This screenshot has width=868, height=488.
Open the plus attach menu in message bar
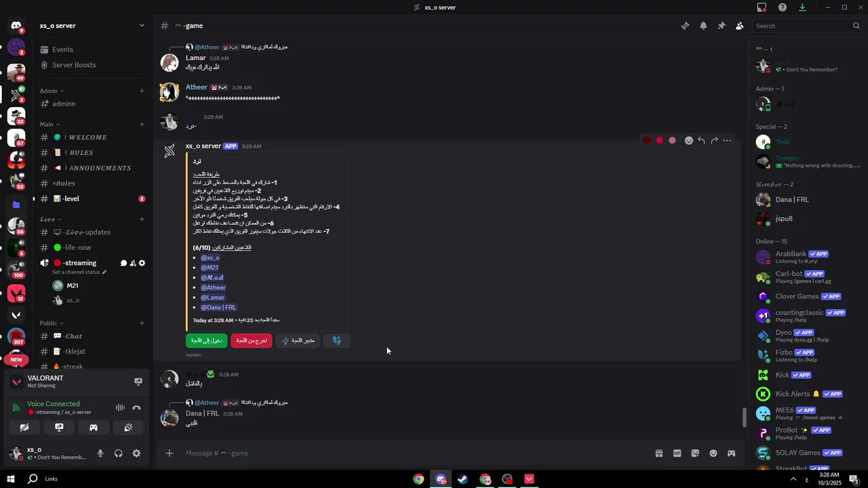pyautogui.click(x=170, y=453)
